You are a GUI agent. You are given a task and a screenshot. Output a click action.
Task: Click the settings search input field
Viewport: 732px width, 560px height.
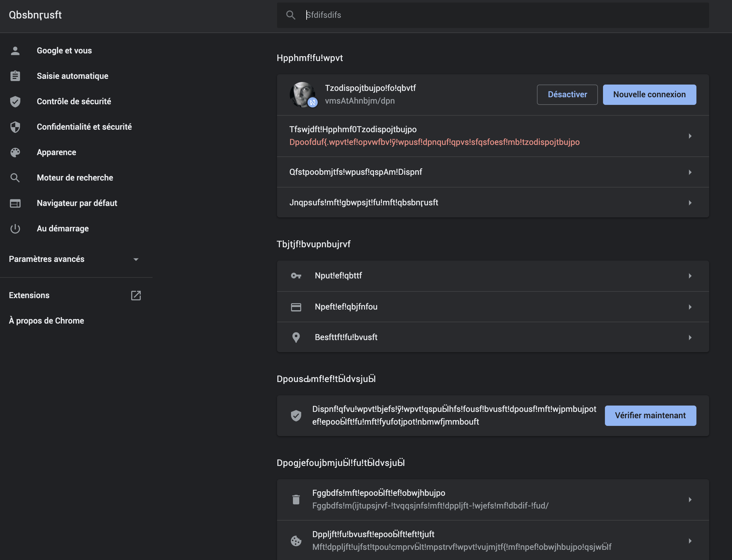[x=500, y=15]
